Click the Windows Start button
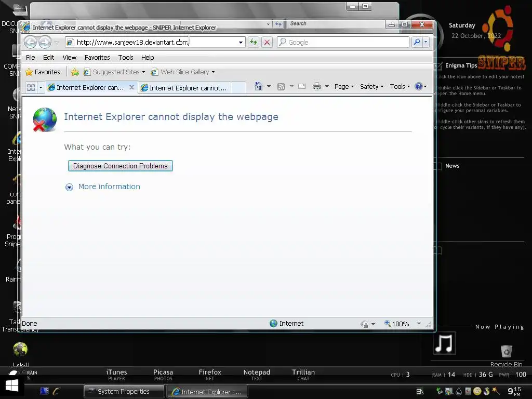 (x=12, y=385)
